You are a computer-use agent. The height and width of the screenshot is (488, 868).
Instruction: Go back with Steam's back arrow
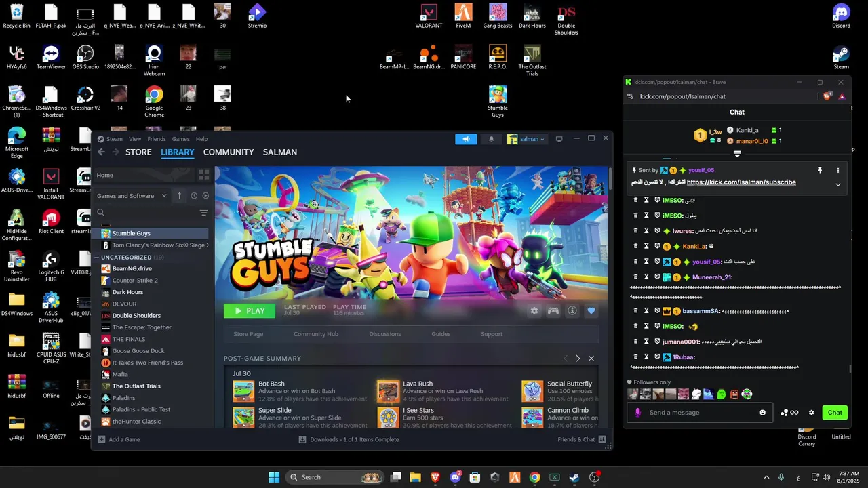tap(101, 152)
